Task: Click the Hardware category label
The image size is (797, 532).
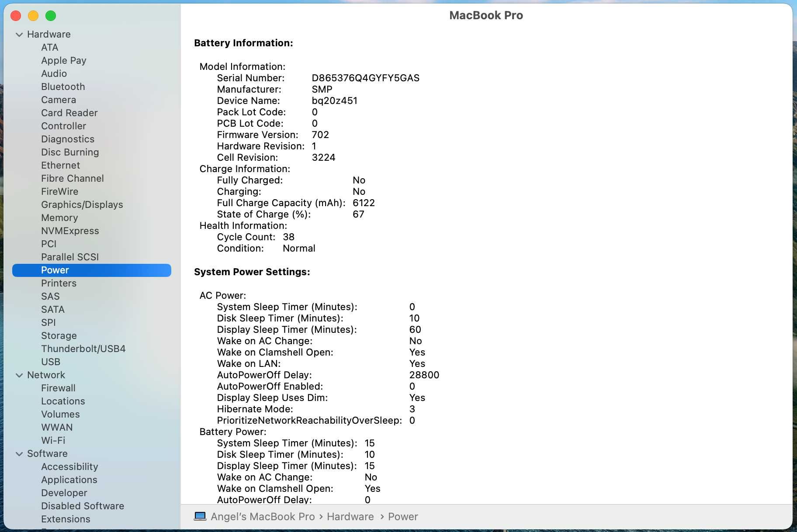Action: point(49,34)
